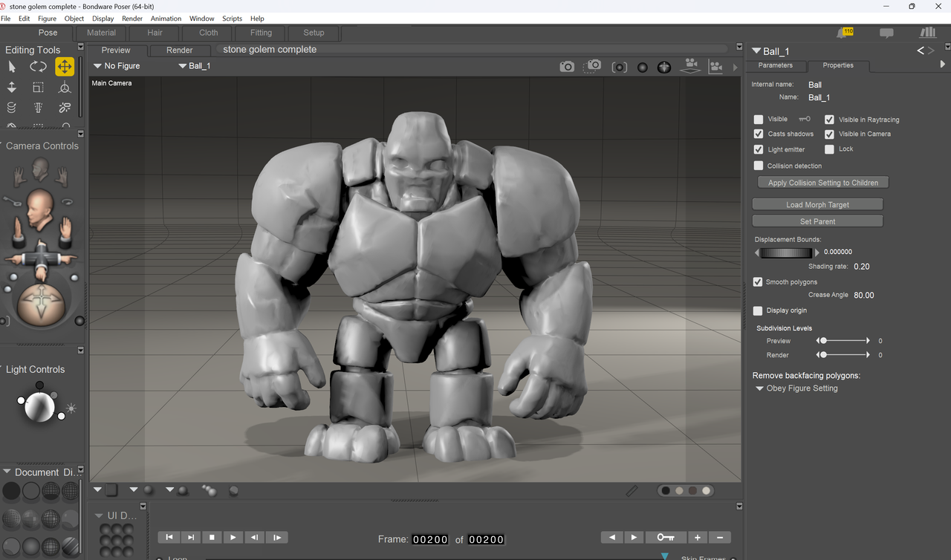The height and width of the screenshot is (560, 951).
Task: Click the animating key camera icon
Action: click(x=11, y=201)
